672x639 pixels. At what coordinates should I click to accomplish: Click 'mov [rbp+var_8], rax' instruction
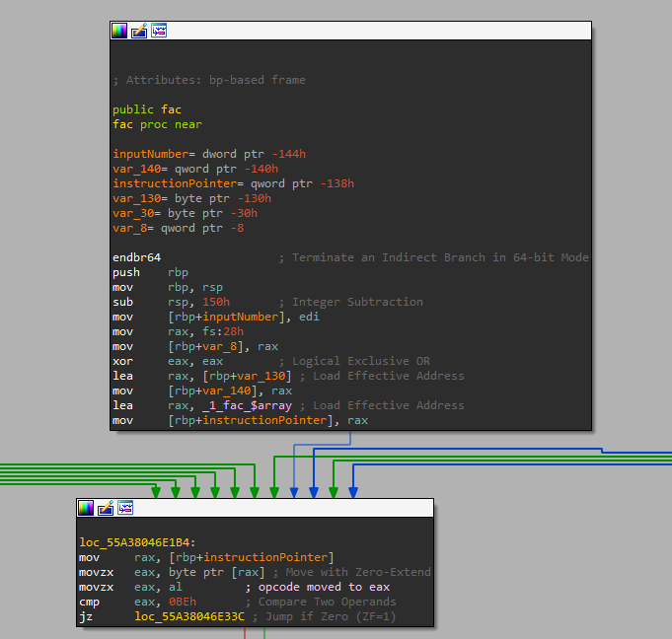(x=195, y=346)
